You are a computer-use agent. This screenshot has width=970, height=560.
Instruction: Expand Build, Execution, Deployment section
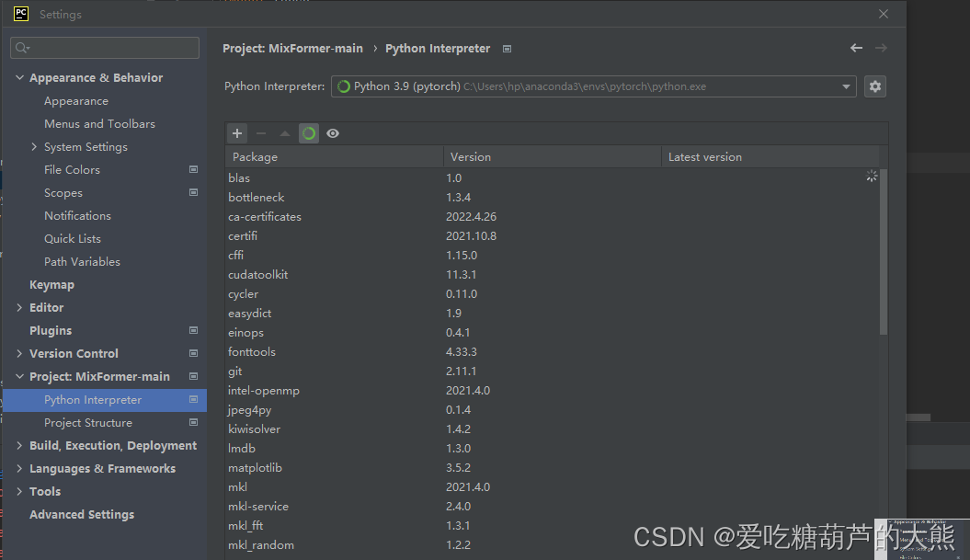[19, 446]
